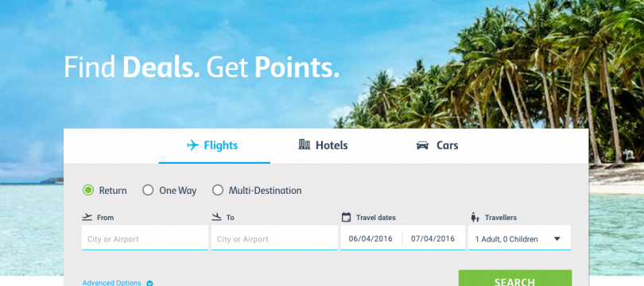This screenshot has height=286, width=644.
Task: Click the From City or Airport field
Action: click(x=145, y=238)
